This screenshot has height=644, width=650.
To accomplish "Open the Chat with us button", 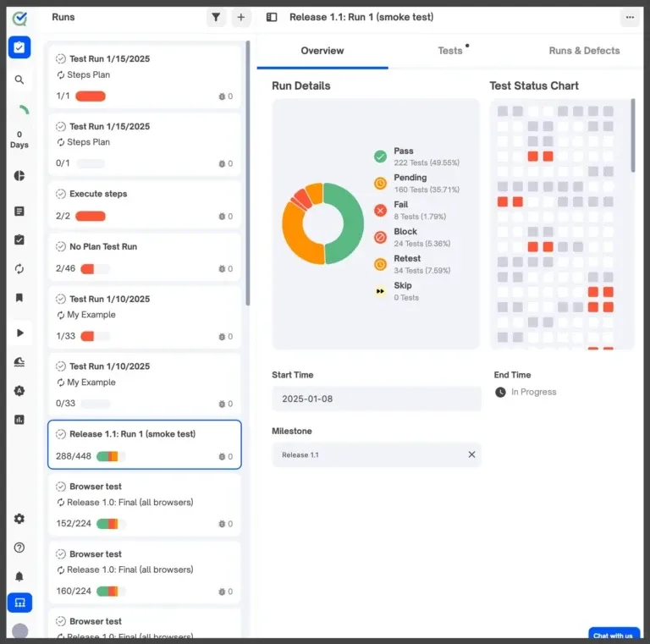I will (614, 635).
